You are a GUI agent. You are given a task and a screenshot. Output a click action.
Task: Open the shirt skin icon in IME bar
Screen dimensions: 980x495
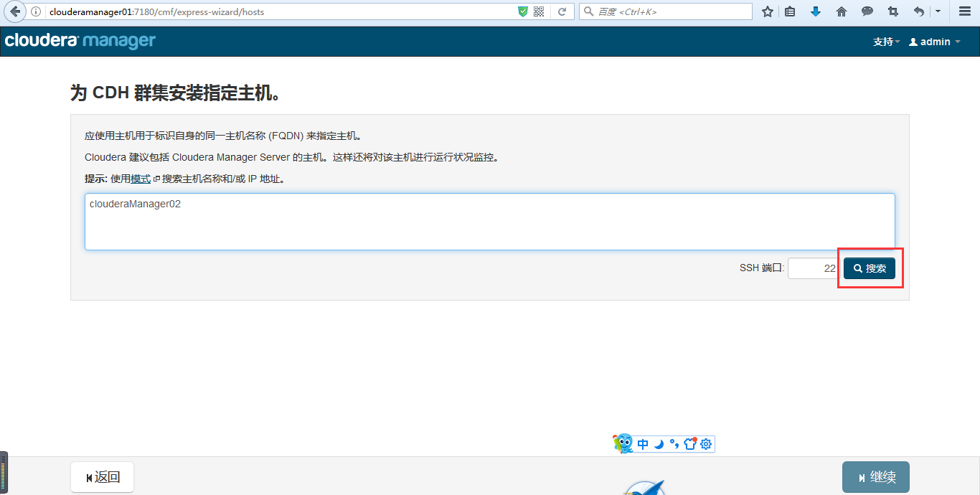point(689,444)
